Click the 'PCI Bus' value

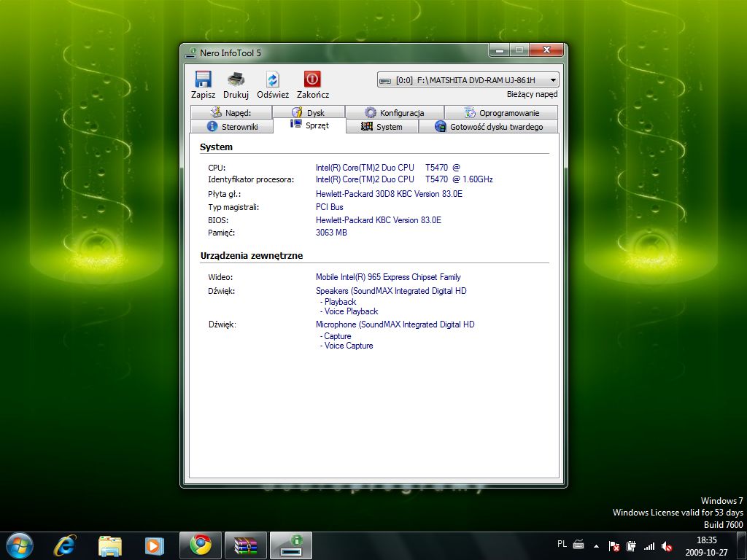(x=329, y=207)
